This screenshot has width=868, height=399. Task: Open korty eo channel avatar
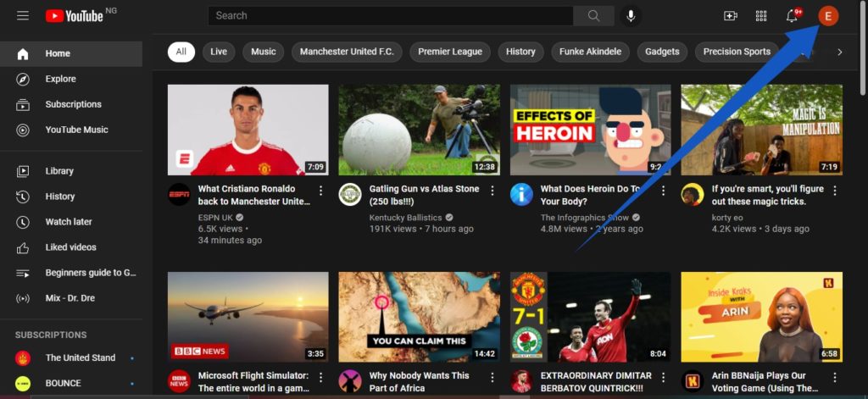click(693, 195)
